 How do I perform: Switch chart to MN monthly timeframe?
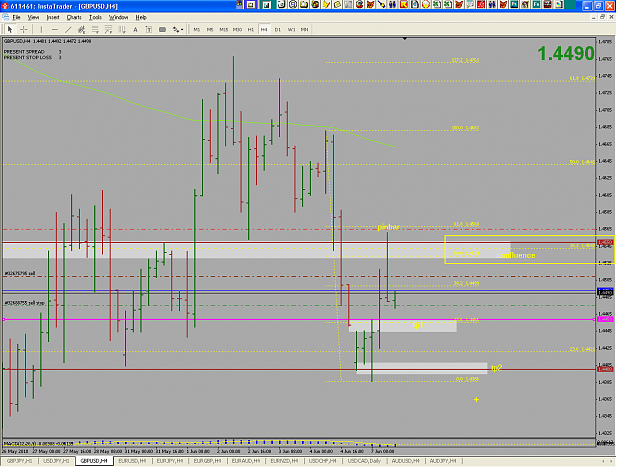tap(305, 29)
